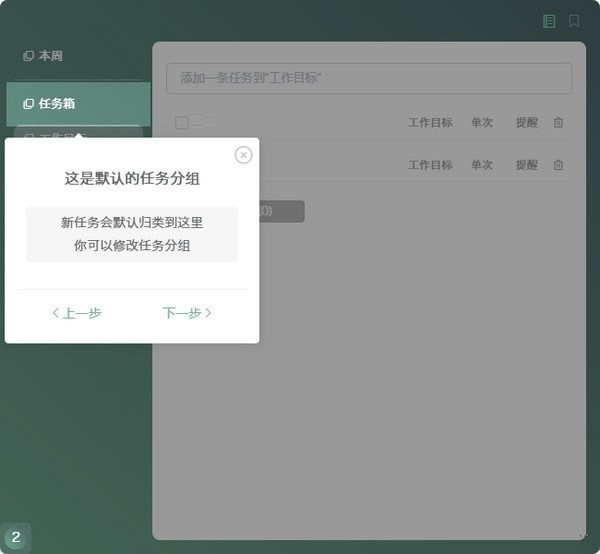Image resolution: width=600 pixels, height=554 pixels.
Task: Click the 添加一条任务到"工作目标" input field
Action: [x=369, y=78]
